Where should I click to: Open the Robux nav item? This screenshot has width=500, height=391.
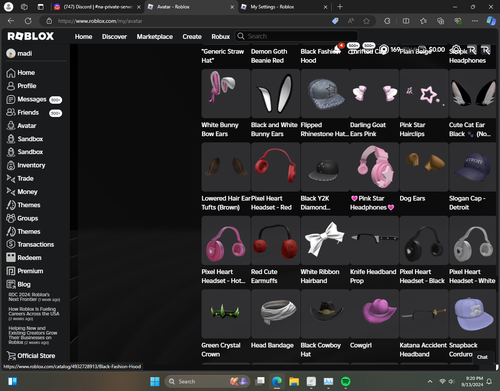coord(220,36)
